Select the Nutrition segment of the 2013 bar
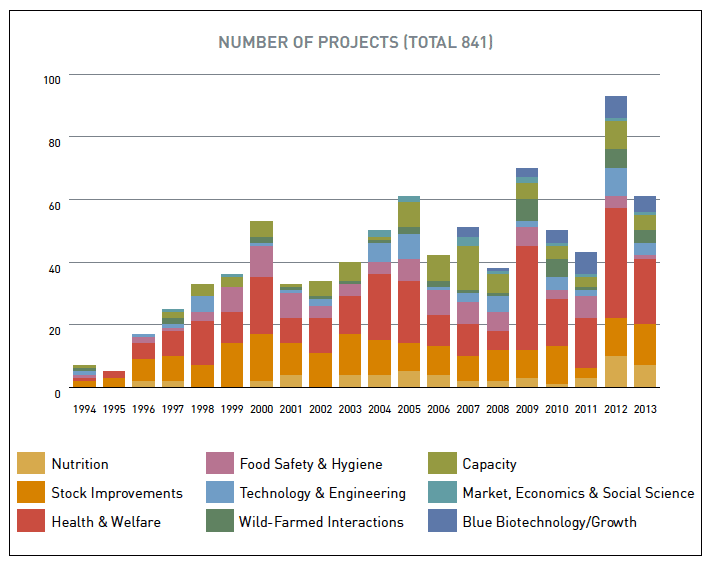Viewport: 712px width, 566px height. click(645, 376)
